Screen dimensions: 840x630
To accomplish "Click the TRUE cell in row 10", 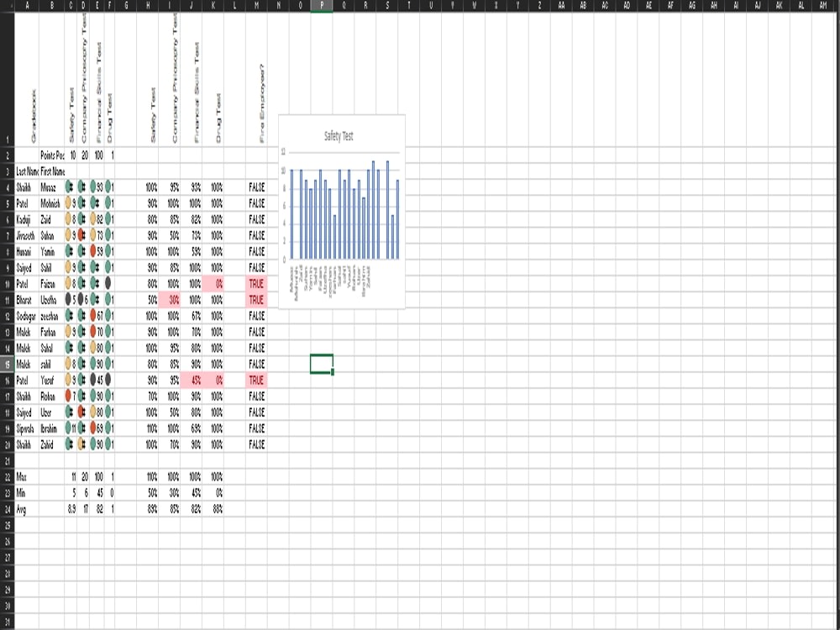I will click(256, 283).
